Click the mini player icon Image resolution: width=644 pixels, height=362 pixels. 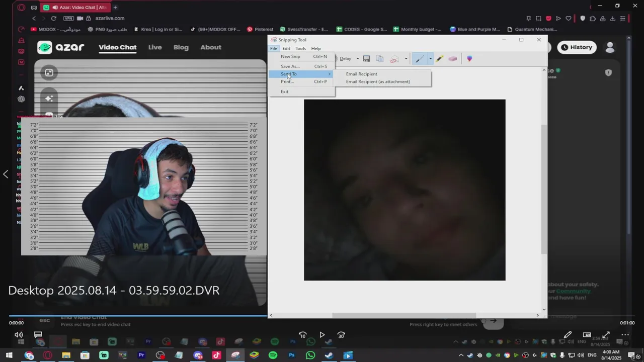(587, 335)
